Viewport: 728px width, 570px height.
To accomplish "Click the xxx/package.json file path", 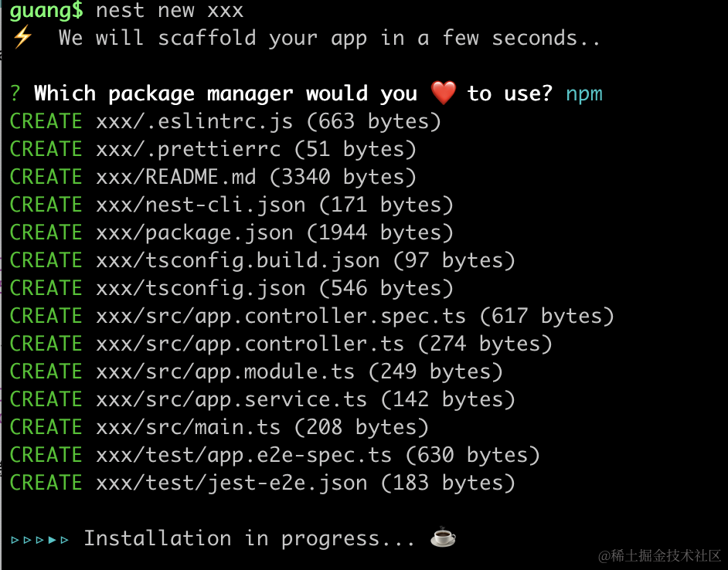I will (194, 232).
